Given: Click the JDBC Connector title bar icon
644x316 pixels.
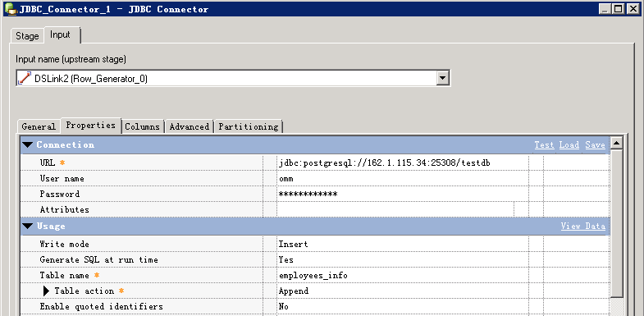Looking at the screenshot, I should [x=11, y=9].
